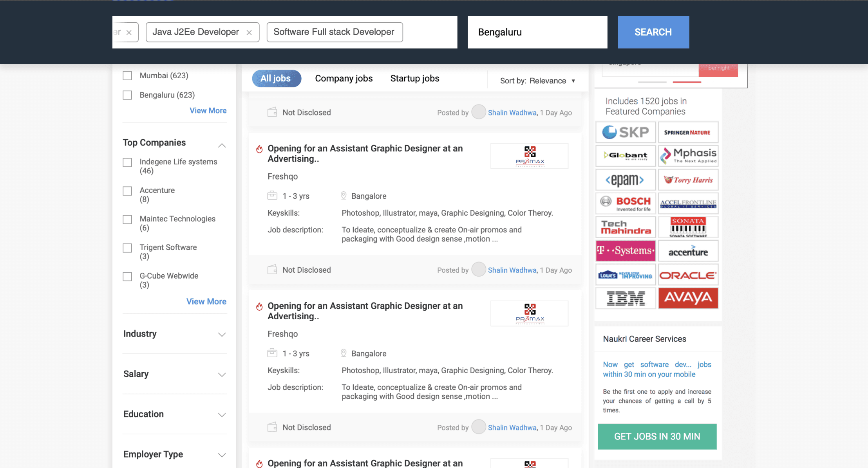Switch to the Startup jobs tab
Screen dimensions: 868x468
(x=414, y=78)
